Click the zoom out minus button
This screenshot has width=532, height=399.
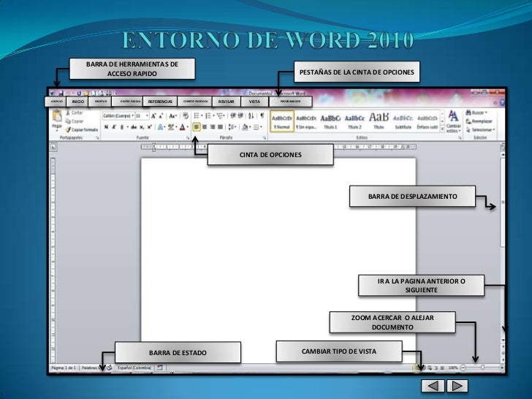pos(463,368)
